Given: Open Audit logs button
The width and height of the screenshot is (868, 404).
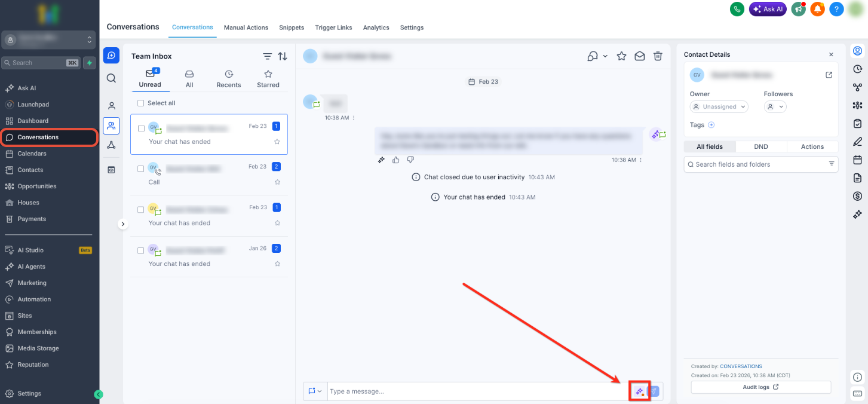Looking at the screenshot, I should (x=760, y=387).
